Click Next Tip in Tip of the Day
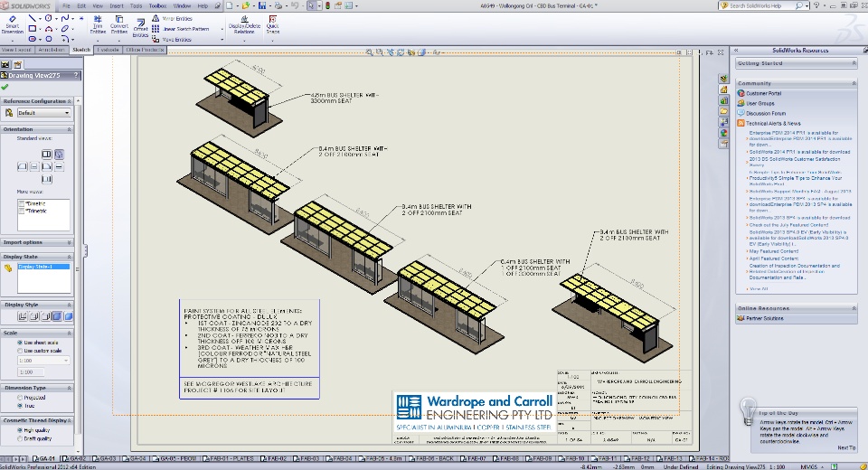The image size is (868, 470). (x=846, y=447)
